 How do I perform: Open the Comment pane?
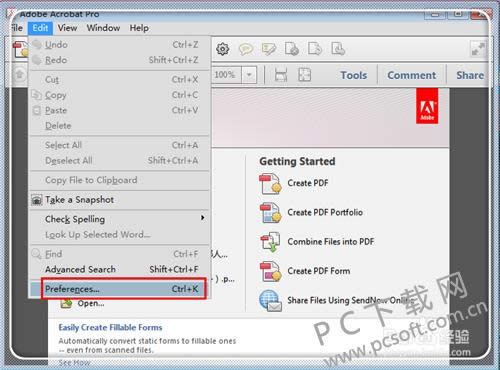point(411,75)
